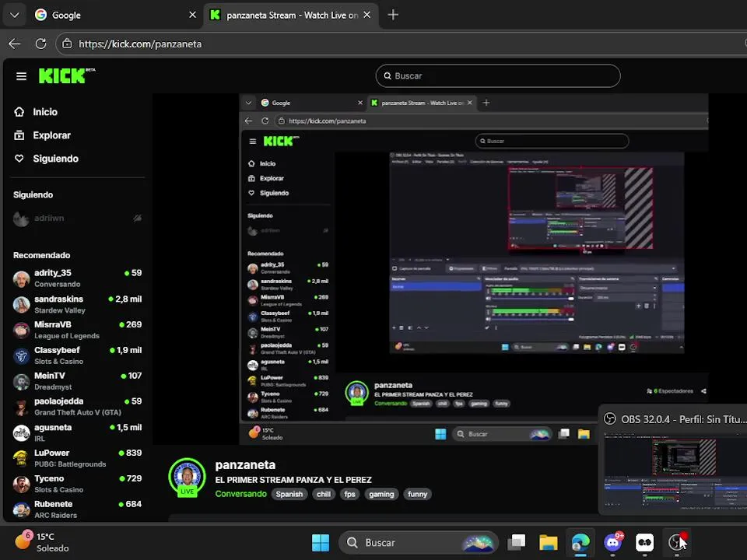Open Microsoft Edge from the taskbar
This screenshot has width=747, height=560.
pos(580,542)
